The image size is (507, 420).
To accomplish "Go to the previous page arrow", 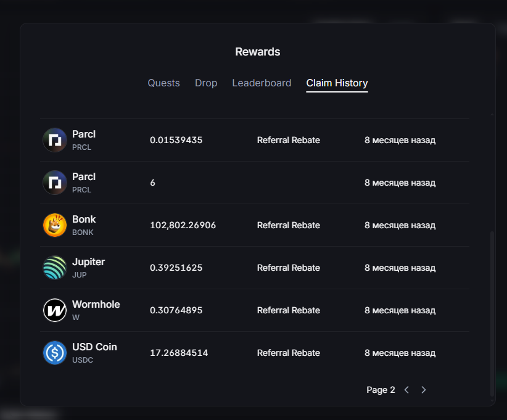I will [406, 390].
